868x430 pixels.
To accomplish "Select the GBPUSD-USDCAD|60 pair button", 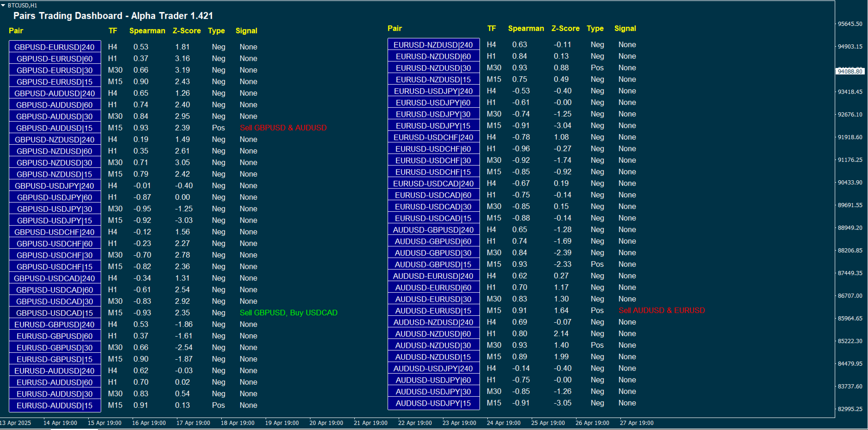I will click(x=55, y=290).
